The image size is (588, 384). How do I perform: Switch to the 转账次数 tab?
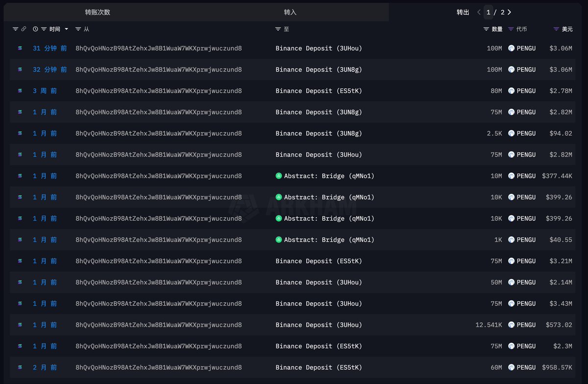coord(98,12)
